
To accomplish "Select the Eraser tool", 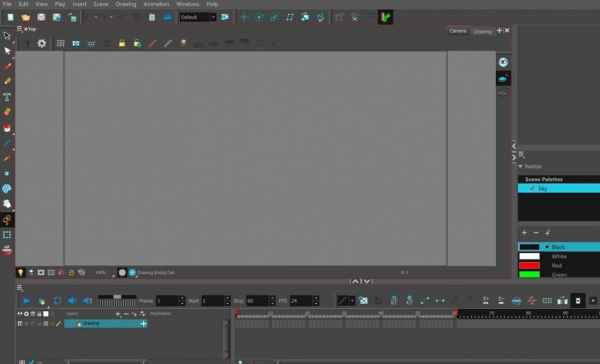I will (7, 112).
